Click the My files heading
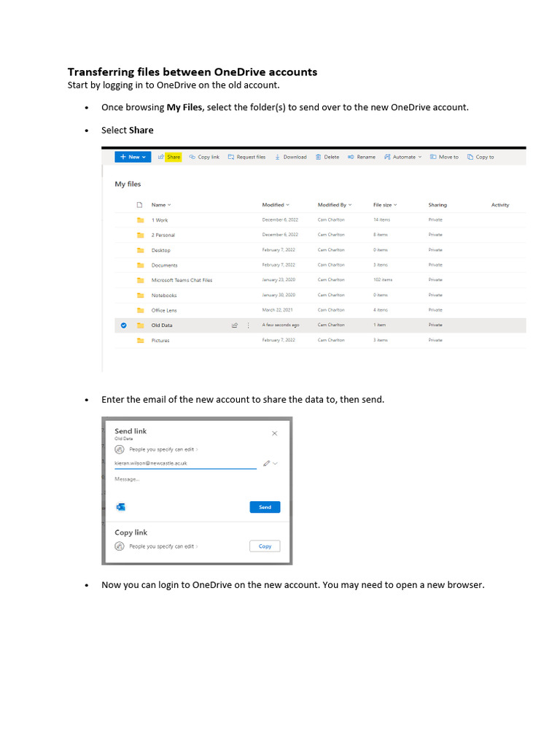Screen dimensions: 560x747 pos(128,184)
